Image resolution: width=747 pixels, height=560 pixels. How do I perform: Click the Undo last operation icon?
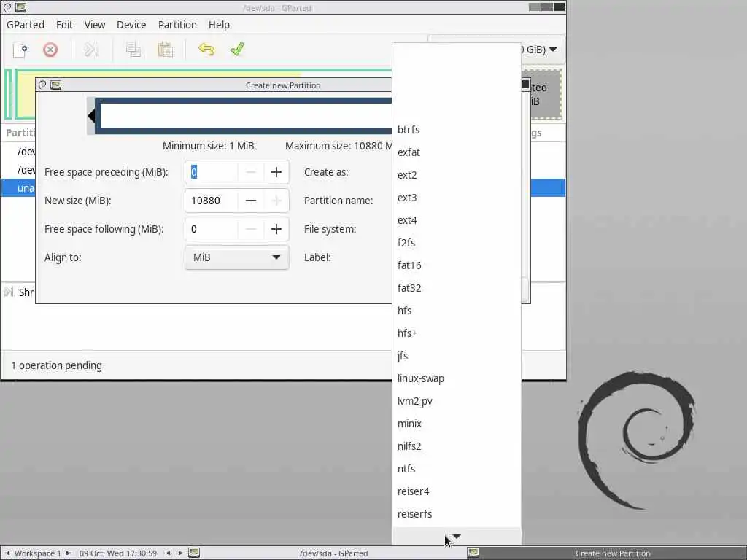[x=206, y=50]
